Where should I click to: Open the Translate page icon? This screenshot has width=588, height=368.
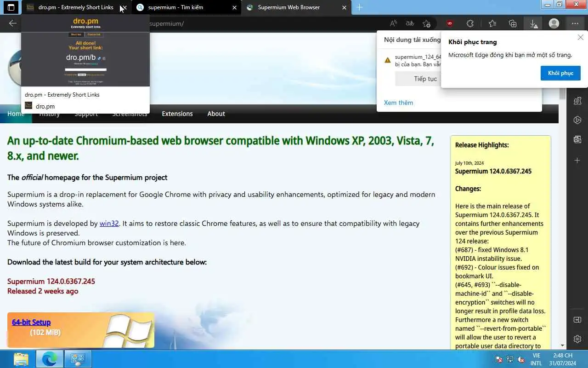410,23
